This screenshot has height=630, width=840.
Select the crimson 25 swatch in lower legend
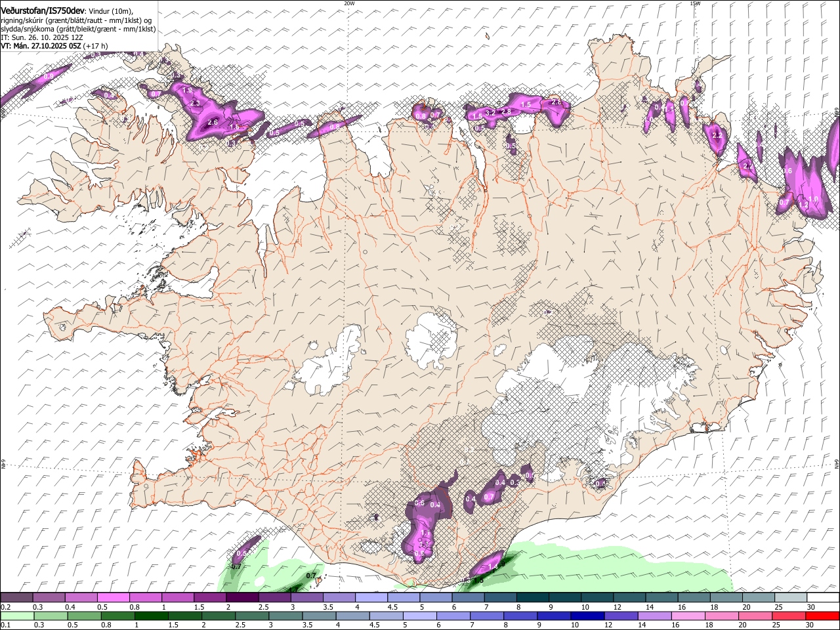(789, 616)
